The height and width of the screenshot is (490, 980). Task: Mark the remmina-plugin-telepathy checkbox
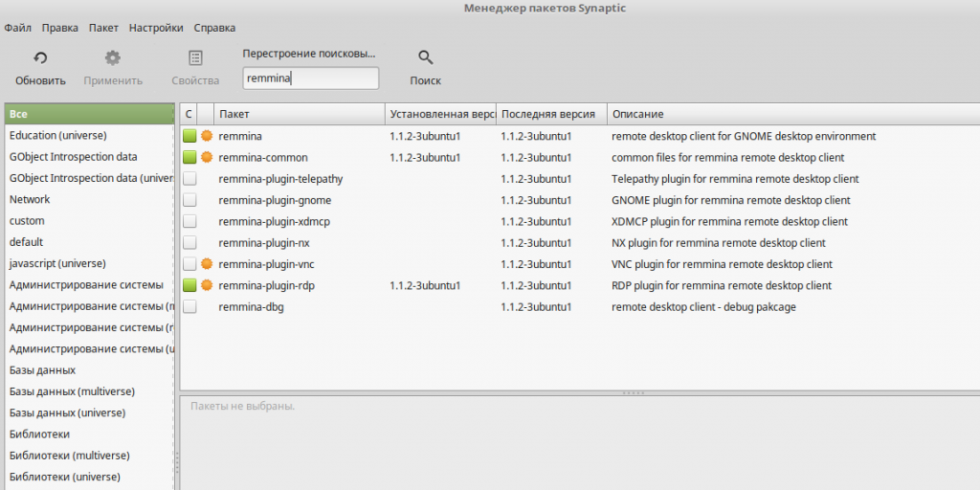[x=189, y=179]
